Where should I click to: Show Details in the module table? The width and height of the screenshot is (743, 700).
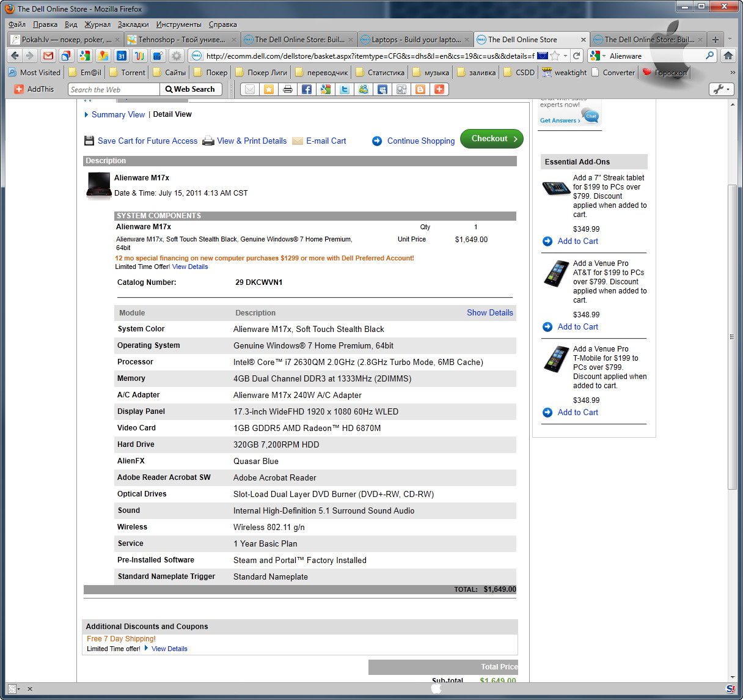(x=490, y=312)
